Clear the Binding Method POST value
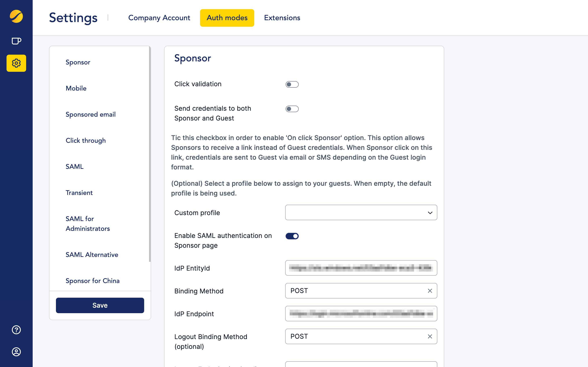The width and height of the screenshot is (588, 367). pyautogui.click(x=430, y=291)
